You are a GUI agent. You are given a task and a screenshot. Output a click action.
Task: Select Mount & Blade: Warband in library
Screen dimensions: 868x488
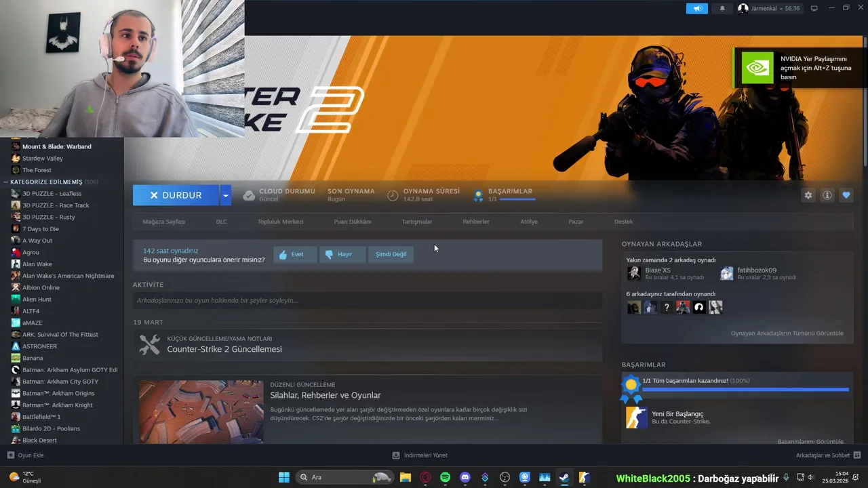56,146
